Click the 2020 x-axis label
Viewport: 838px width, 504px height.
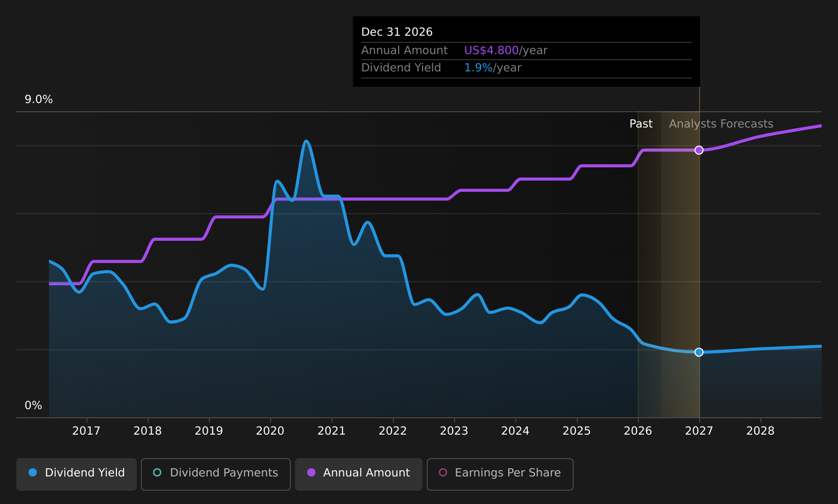270,431
